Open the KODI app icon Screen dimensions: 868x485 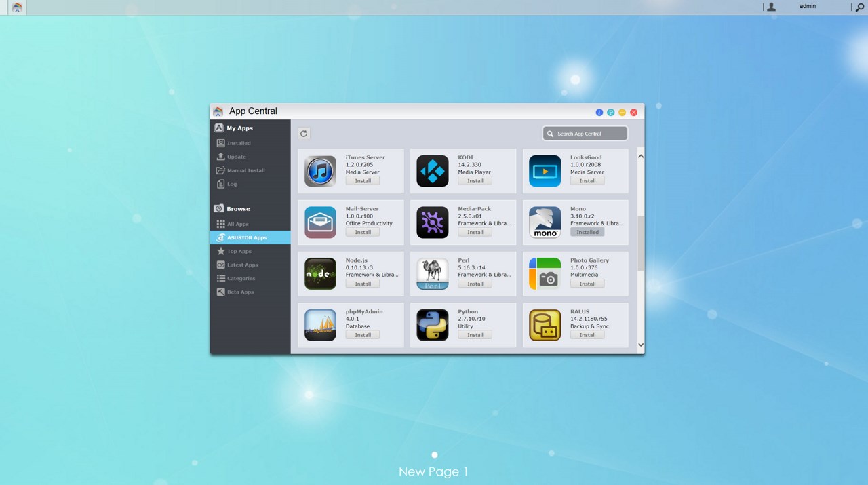(x=433, y=171)
